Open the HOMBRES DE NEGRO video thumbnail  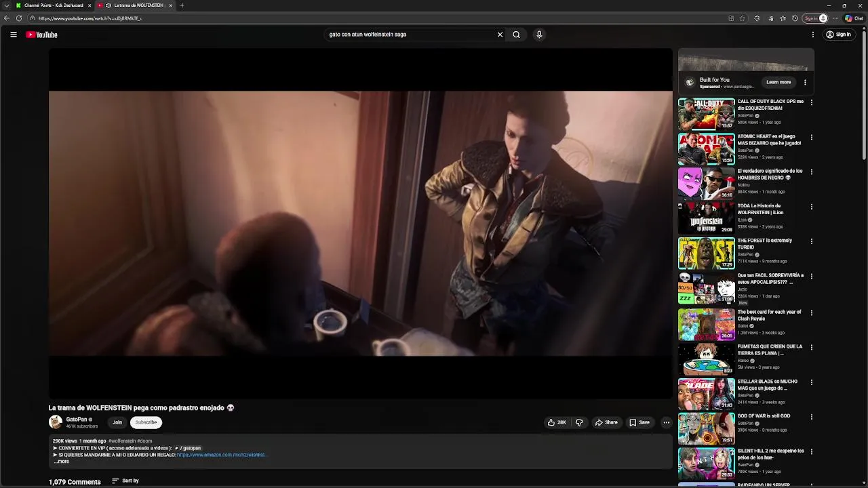pyautogui.click(x=707, y=184)
